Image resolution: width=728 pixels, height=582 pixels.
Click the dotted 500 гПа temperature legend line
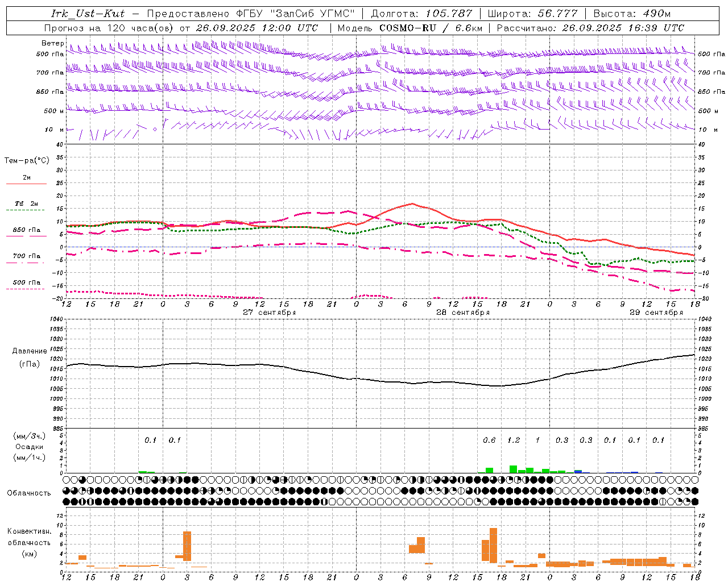point(25,289)
